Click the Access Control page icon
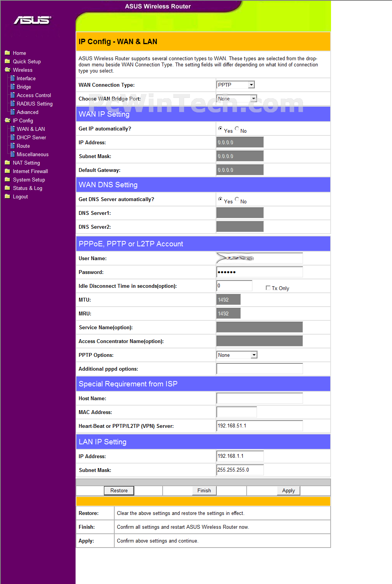This screenshot has height=584, width=392. pos(13,95)
